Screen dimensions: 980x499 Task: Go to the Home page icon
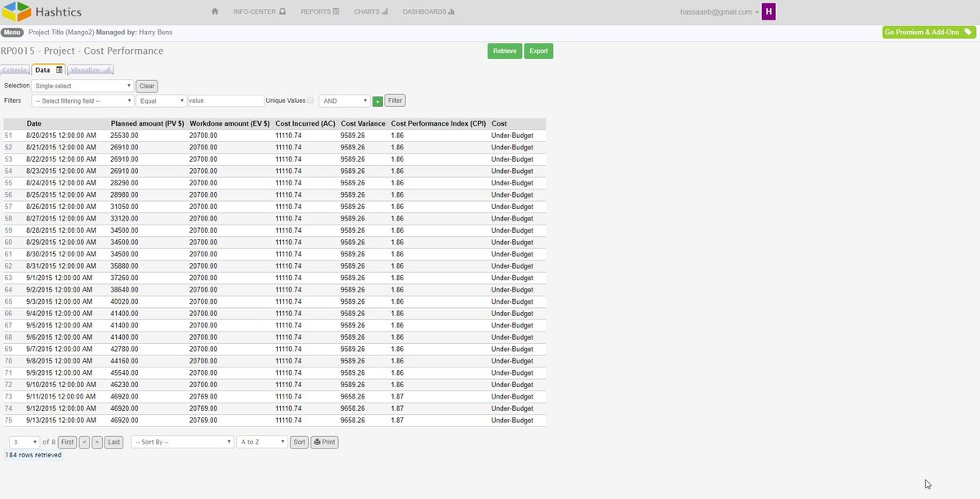[x=215, y=11]
